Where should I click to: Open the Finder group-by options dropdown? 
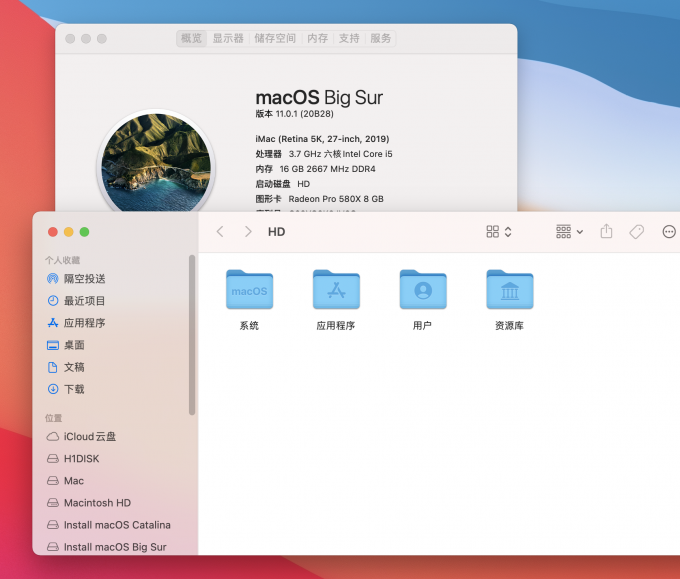pyautogui.click(x=569, y=232)
